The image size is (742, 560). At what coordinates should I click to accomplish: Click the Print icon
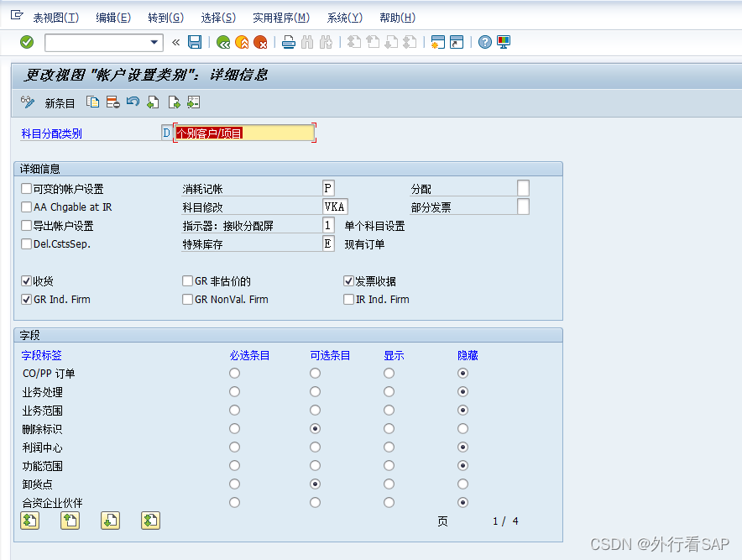click(289, 42)
